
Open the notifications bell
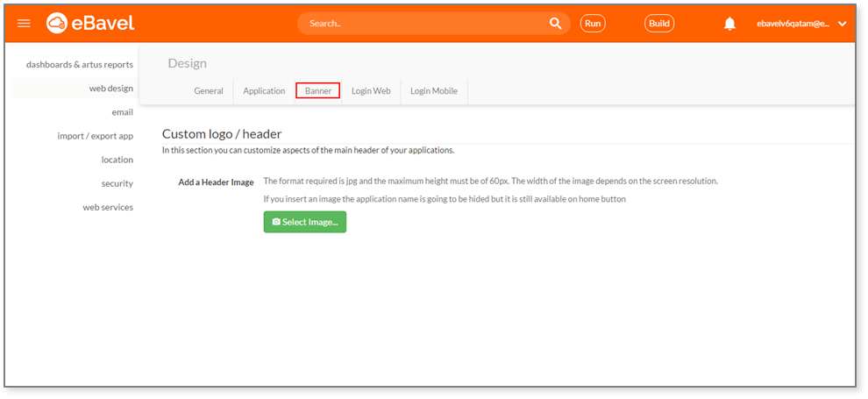(x=730, y=24)
